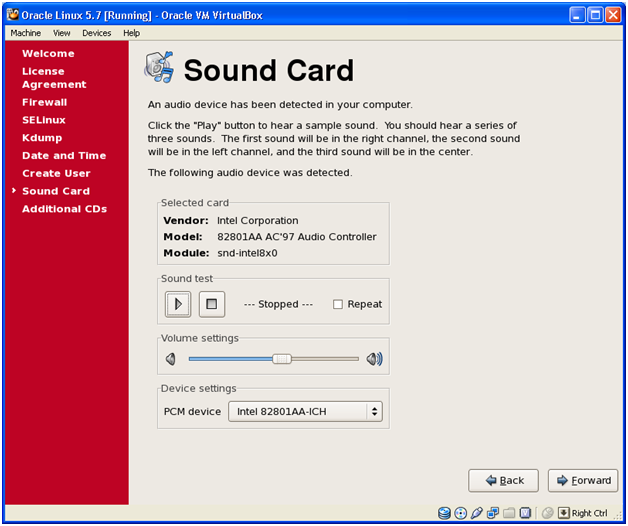This screenshot has width=628, height=526.
Task: Click the low volume speaker icon
Action: click(171, 359)
